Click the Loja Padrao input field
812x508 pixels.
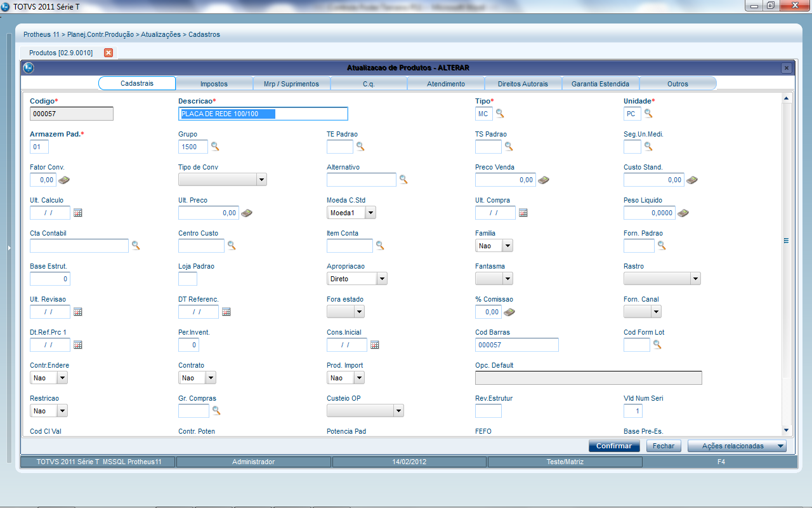coord(188,279)
